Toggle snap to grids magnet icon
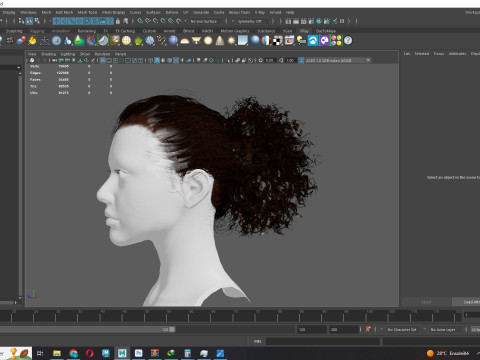The image size is (480, 360). pyautogui.click(x=140, y=21)
